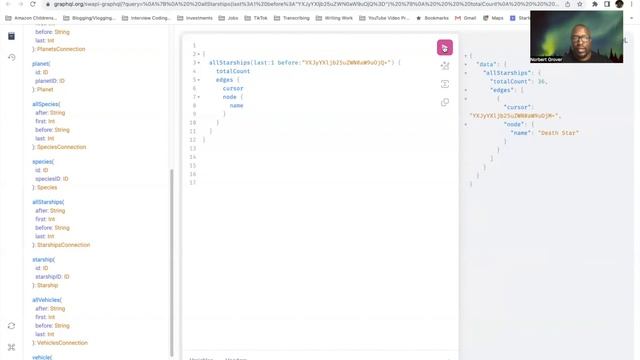Open the TikTok bookmark folder
This screenshot has height=360, width=640.
coord(256,18)
